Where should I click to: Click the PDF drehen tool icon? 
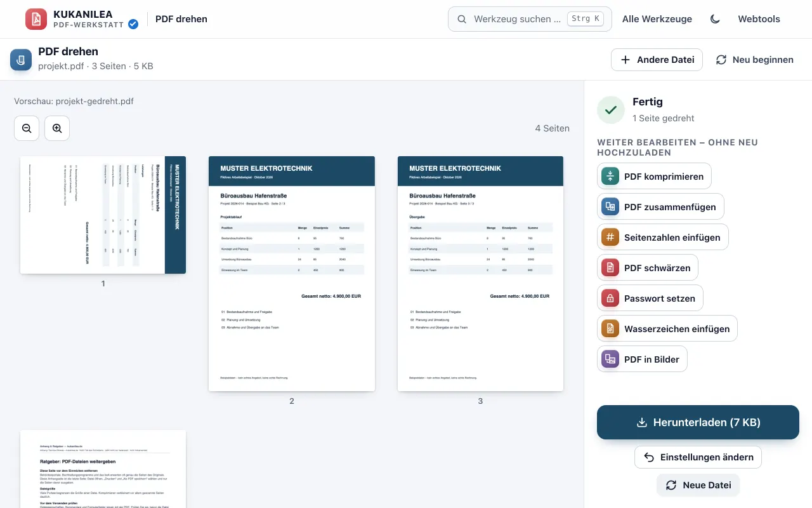[21, 60]
